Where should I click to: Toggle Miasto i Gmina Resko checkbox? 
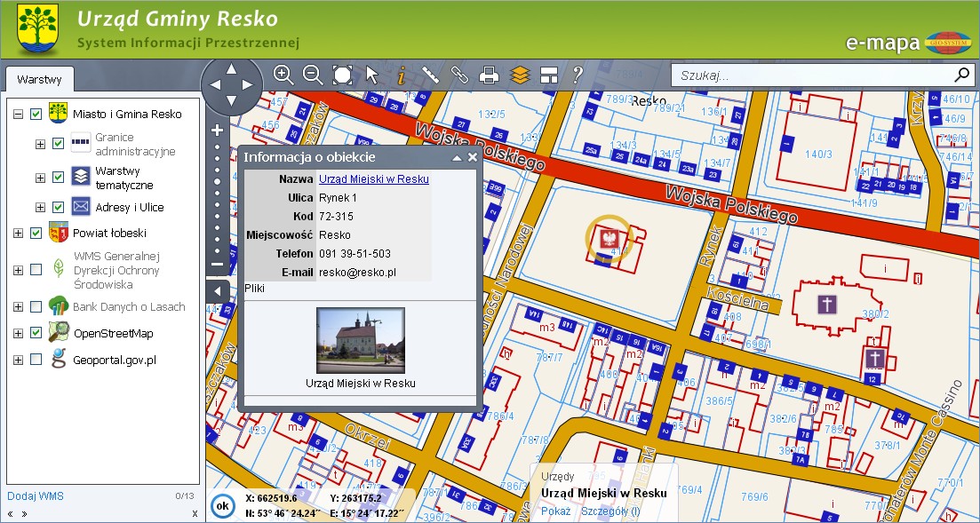(36, 114)
